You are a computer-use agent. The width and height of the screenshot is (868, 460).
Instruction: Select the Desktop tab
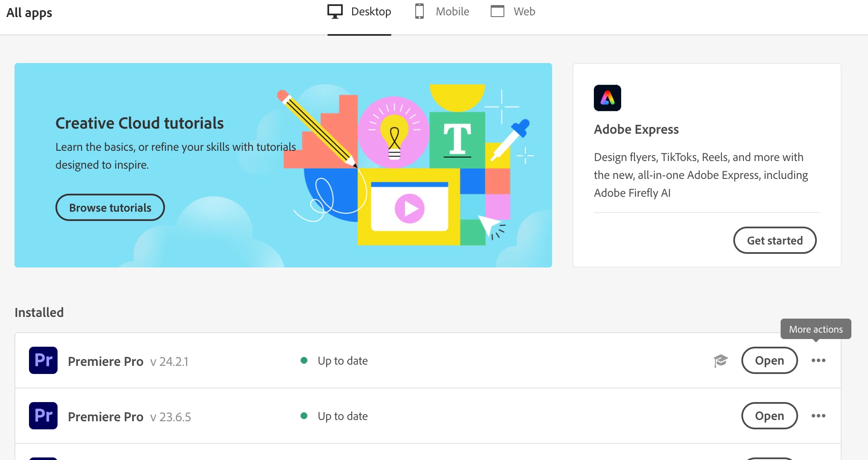click(x=371, y=11)
